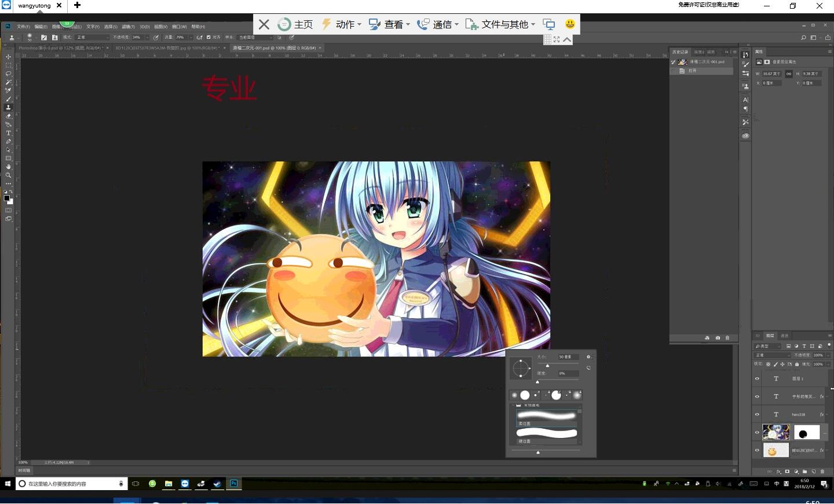This screenshot has width=834, height=504.
Task: Create a new group in Layers panel
Action: [x=805, y=472]
